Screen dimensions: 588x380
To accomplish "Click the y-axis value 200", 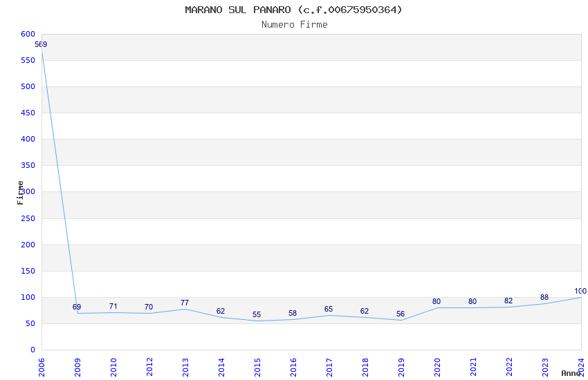I will click(28, 245).
